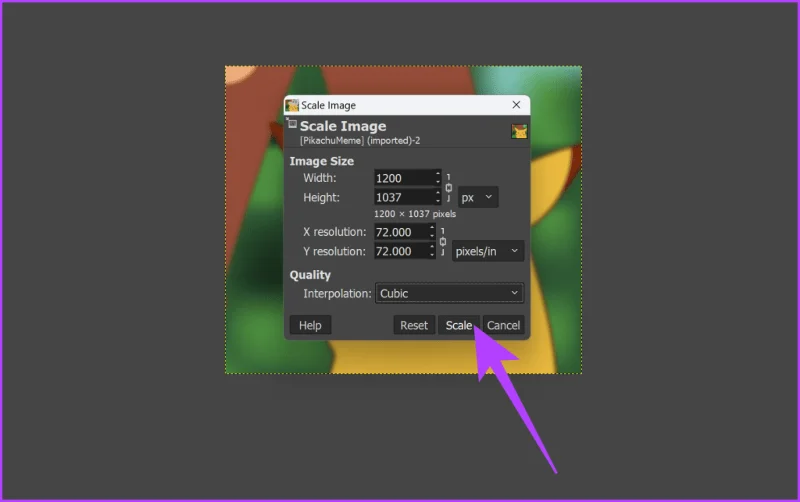The width and height of the screenshot is (800, 502).
Task: Click the small scale icon beside heading
Action: (x=292, y=123)
